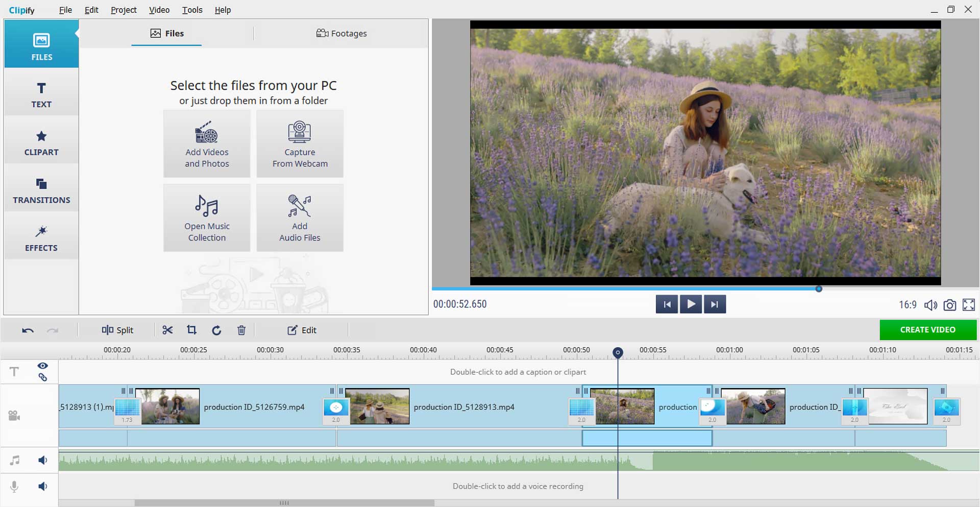Screen dimensions: 980x507
Task: Mute the voice recording track
Action: tap(43, 486)
